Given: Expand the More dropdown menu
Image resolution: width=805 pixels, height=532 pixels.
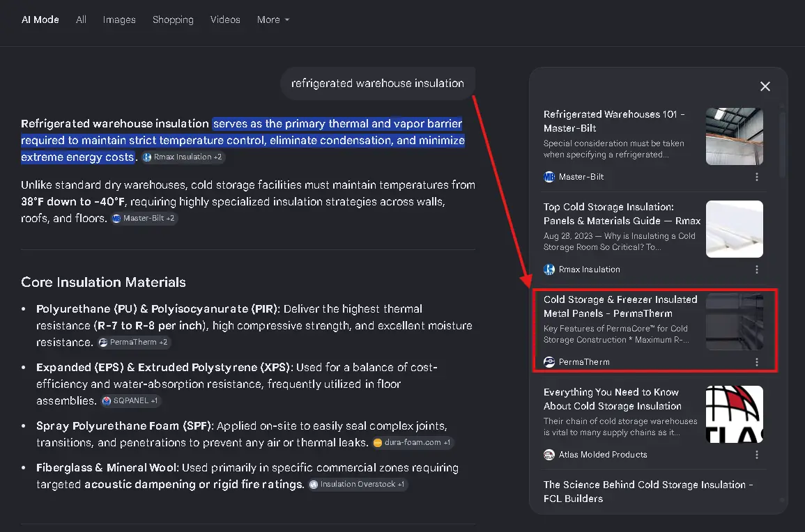Looking at the screenshot, I should coord(273,19).
